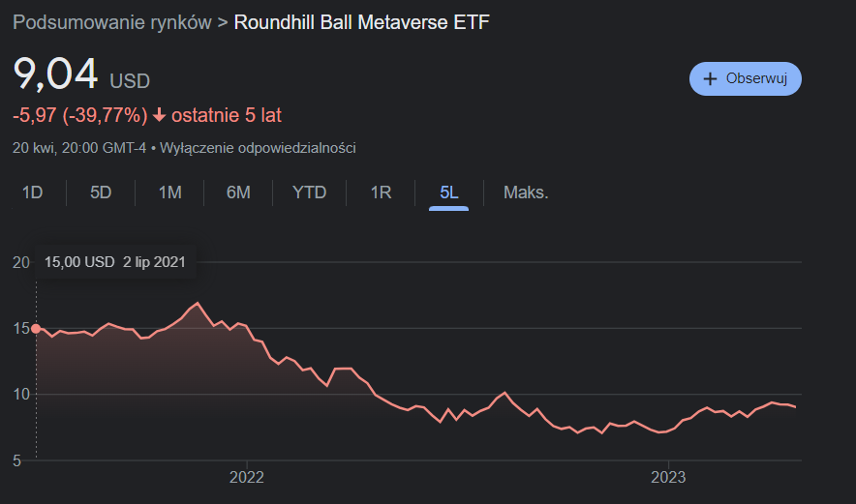
Task: Click the red down arrow icon
Action: coord(160,116)
